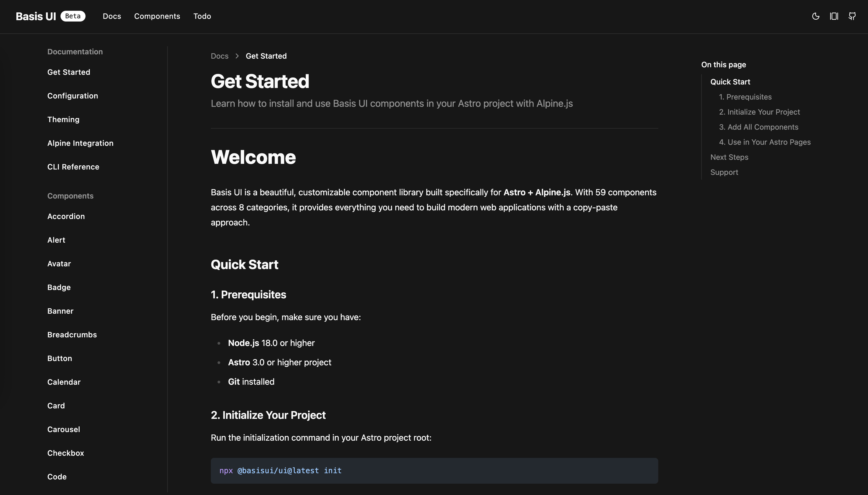Jump to the Support section on this page
The image size is (868, 495).
724,172
